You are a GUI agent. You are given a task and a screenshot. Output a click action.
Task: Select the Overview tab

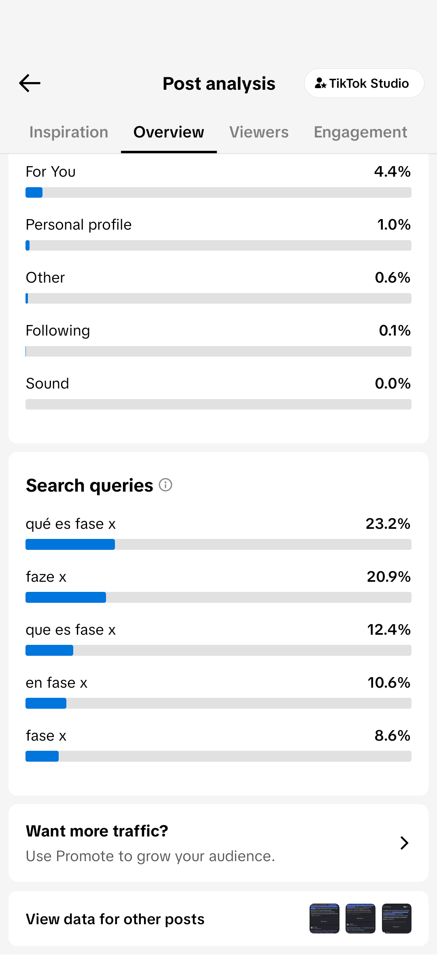click(x=169, y=132)
